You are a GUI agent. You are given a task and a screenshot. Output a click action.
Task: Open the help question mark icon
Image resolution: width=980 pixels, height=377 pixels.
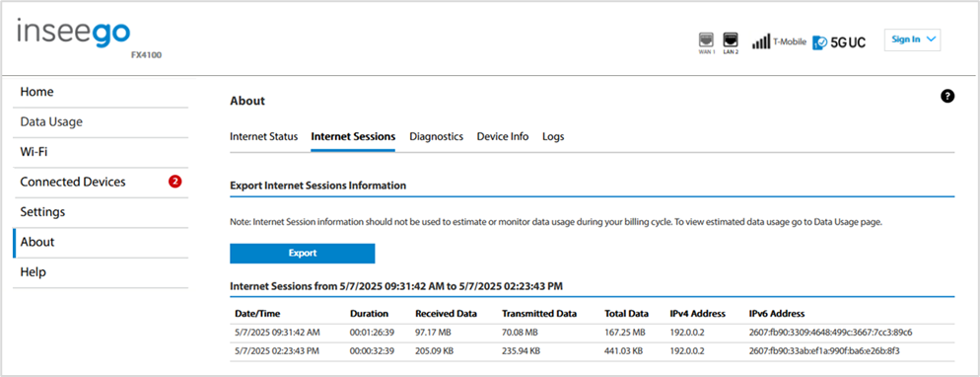pos(947,97)
